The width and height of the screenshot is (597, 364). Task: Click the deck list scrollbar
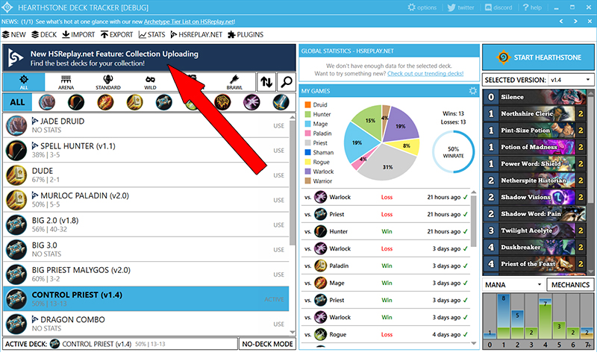coord(293,183)
